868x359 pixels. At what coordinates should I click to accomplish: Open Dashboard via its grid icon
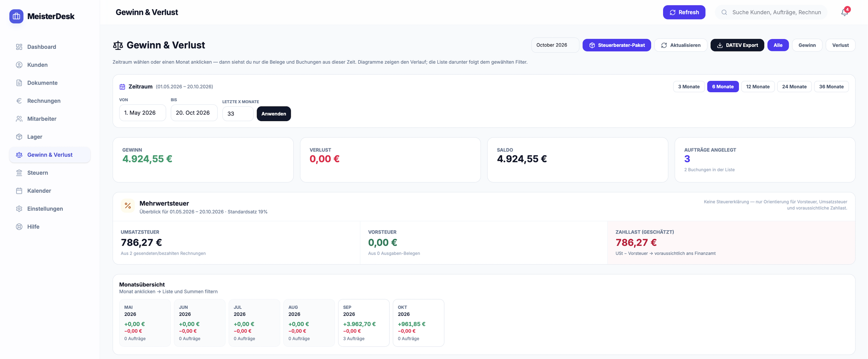19,47
